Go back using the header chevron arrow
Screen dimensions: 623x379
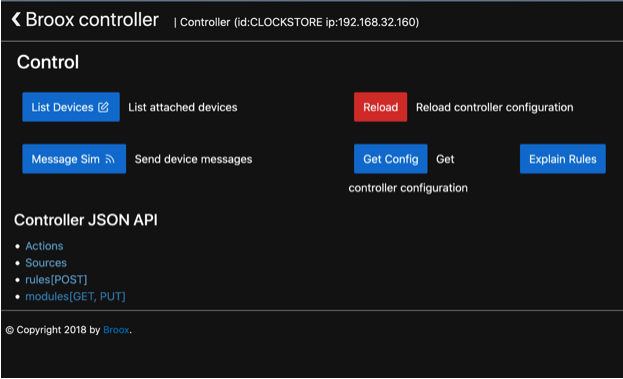tap(16, 19)
